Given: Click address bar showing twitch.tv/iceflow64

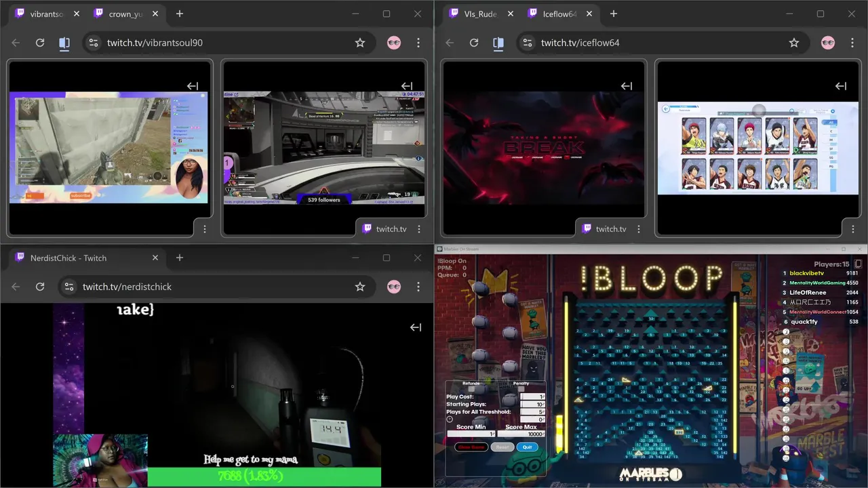Looking at the screenshot, I should point(662,43).
